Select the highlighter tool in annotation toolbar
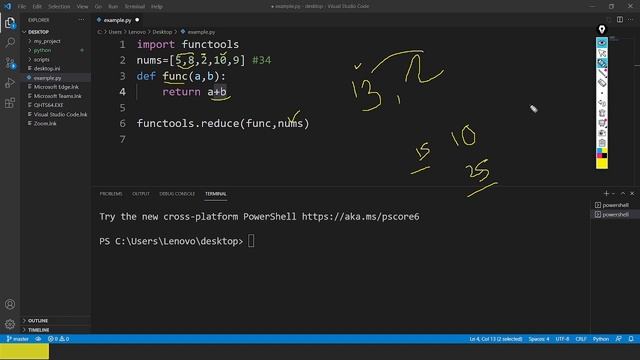This screenshot has width=640, height=360. pos(602,63)
